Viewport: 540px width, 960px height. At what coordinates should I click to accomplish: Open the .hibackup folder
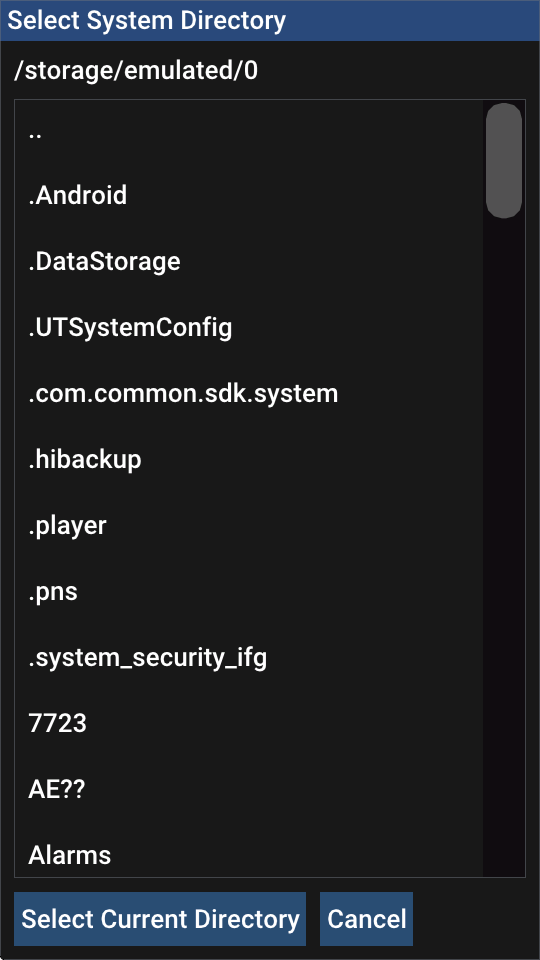249,459
